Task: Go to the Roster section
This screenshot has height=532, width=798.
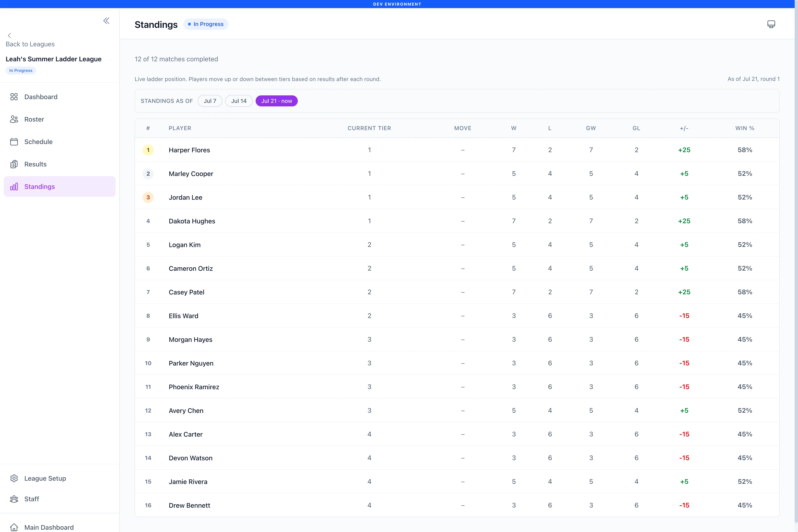Action: (x=60, y=119)
